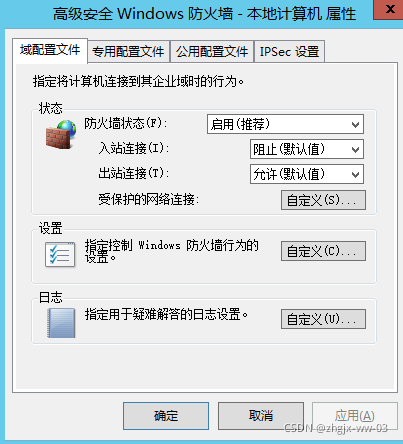Expand the 入站连接 dropdown arrow

pyautogui.click(x=355, y=149)
